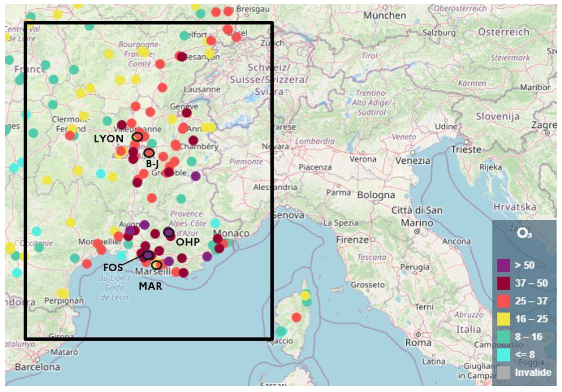Click the 25 – 37 legend label
The width and height of the screenshot is (562, 392).
tap(531, 301)
